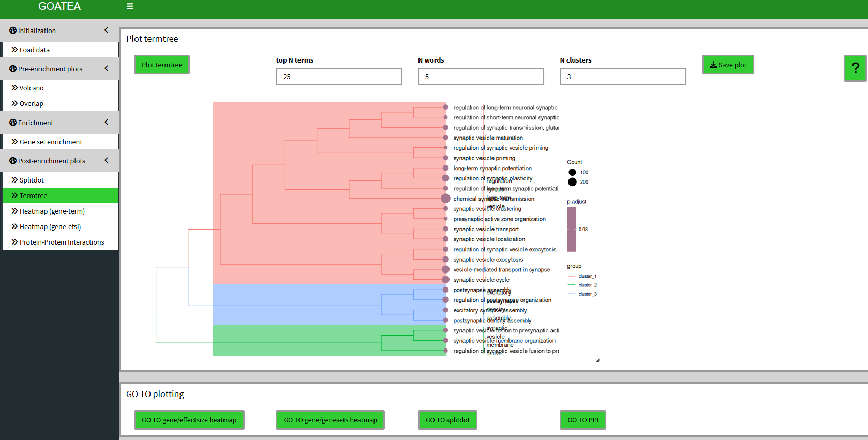Click the top N terms input field
This screenshot has width=868, height=440.
[x=339, y=77]
